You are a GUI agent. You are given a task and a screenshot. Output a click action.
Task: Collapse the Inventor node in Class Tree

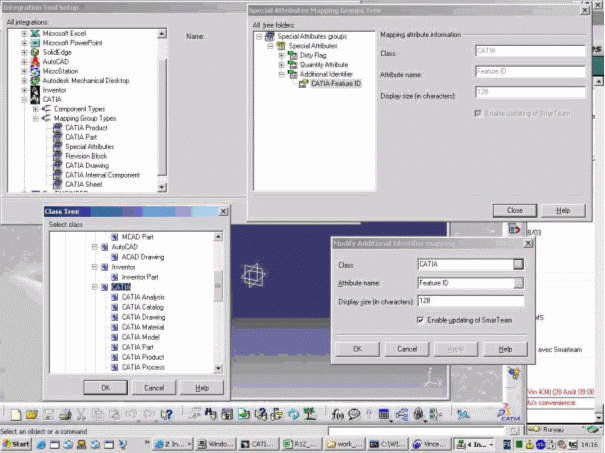[x=95, y=267]
